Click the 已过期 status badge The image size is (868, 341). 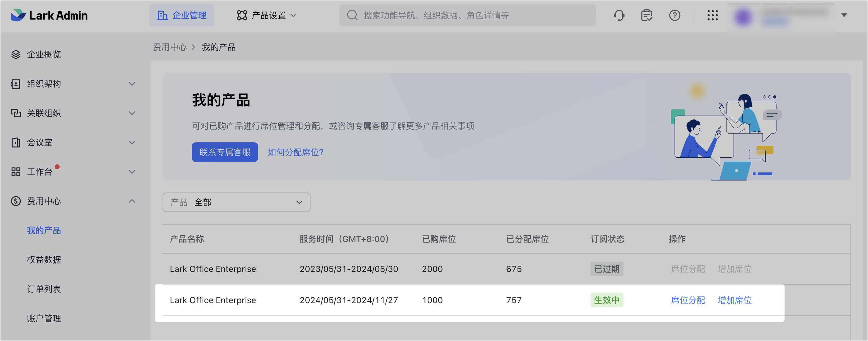[606, 269]
